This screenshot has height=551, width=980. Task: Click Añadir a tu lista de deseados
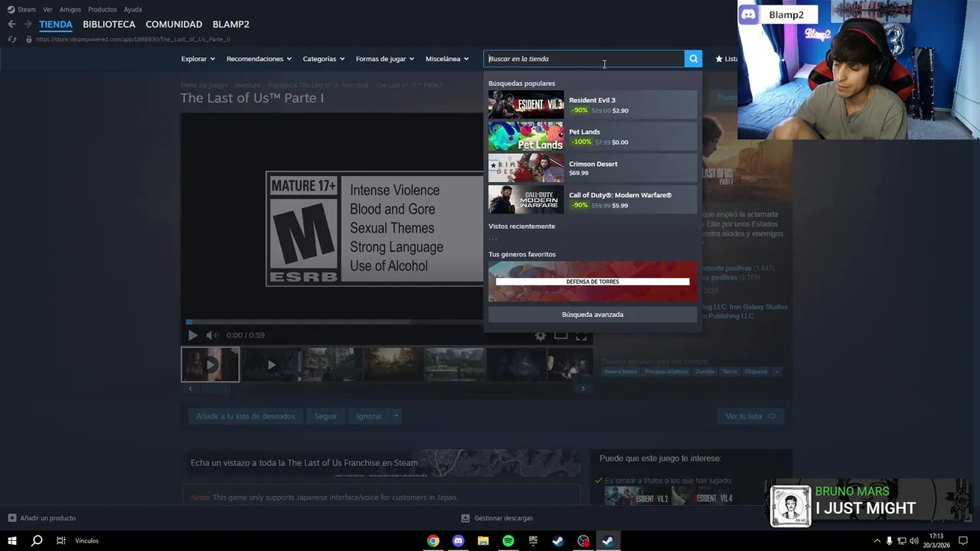[245, 416]
